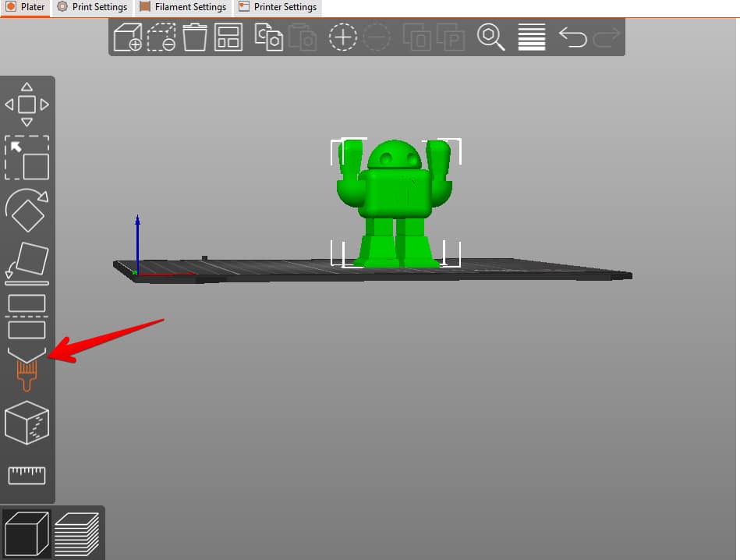Screen dimensions: 740x560
Task: Open variable layer height tool
Action: (531, 37)
